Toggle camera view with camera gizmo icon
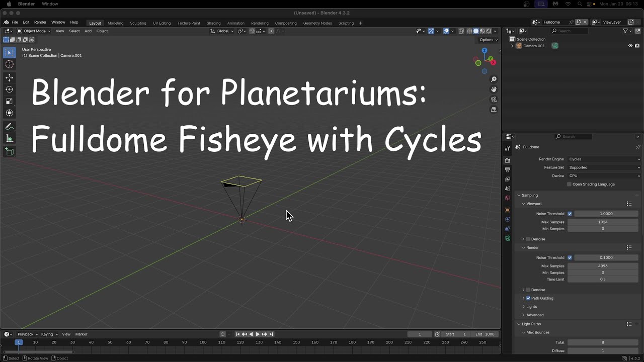 tap(494, 100)
